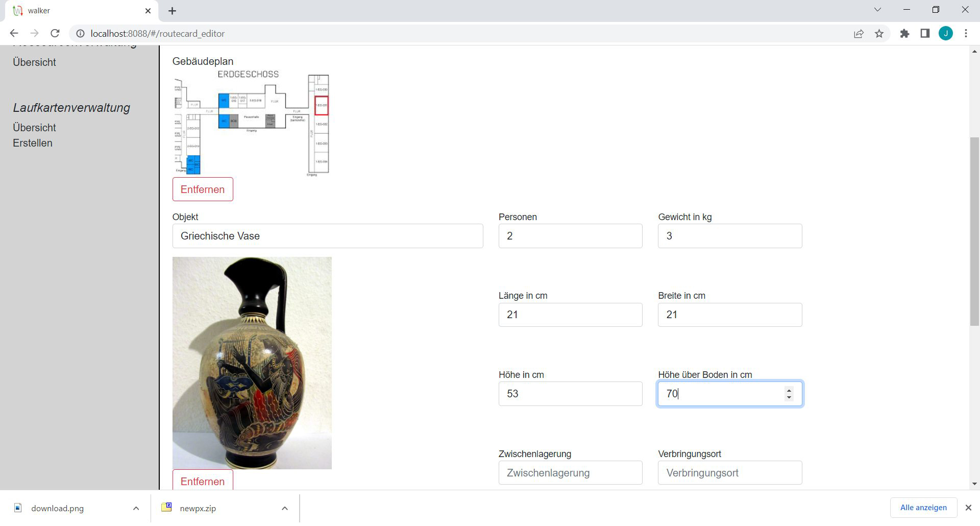Screen dimensions: 980x526
Task: Click scrollbar up arrow
Action: (x=974, y=51)
